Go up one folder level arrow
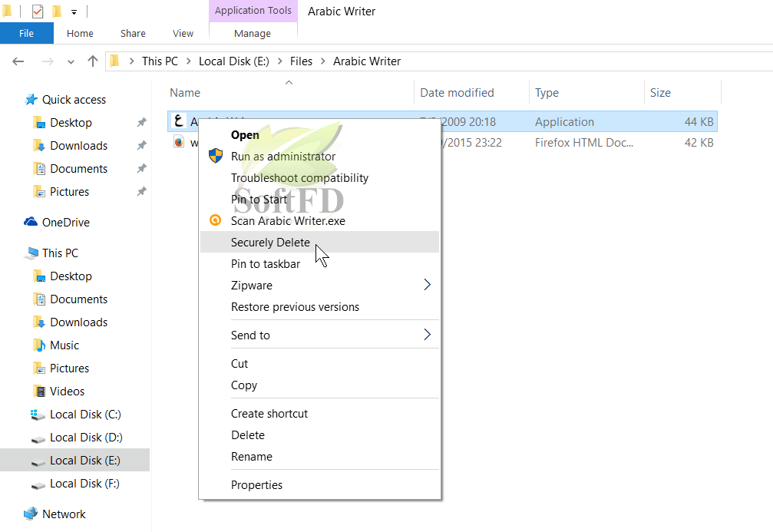 coord(93,61)
